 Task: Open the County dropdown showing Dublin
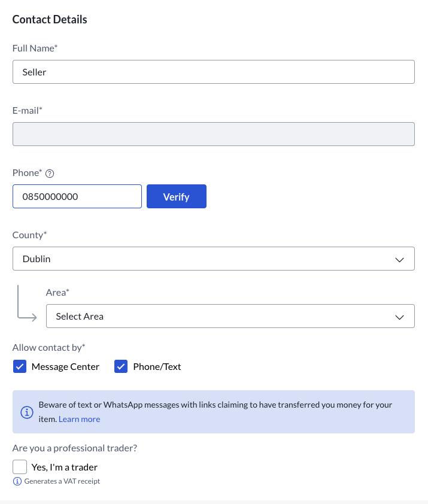click(x=213, y=259)
